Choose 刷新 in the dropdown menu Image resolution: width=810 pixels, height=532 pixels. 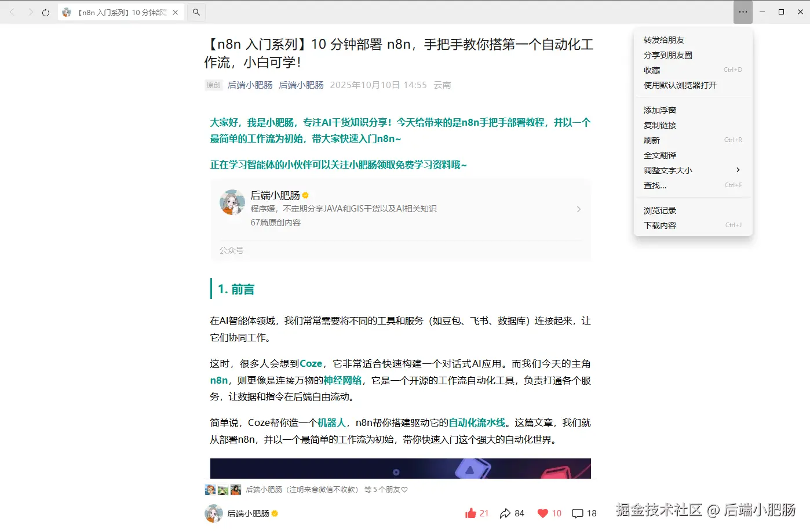point(693,140)
